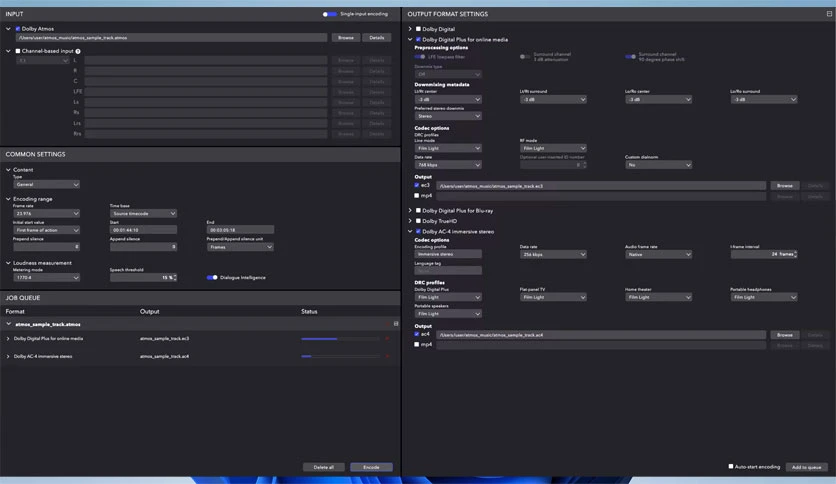Enable the Dolby TrueHD checkbox
The image size is (836, 484).
tap(418, 221)
